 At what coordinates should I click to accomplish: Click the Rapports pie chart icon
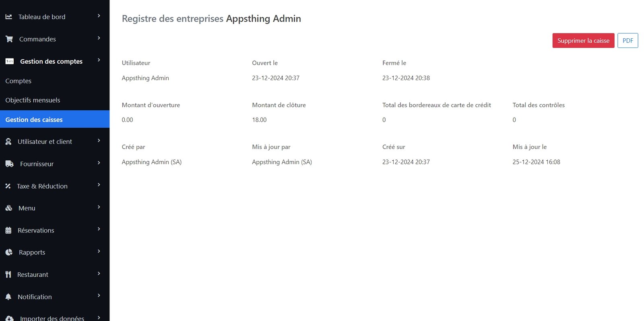click(x=9, y=253)
